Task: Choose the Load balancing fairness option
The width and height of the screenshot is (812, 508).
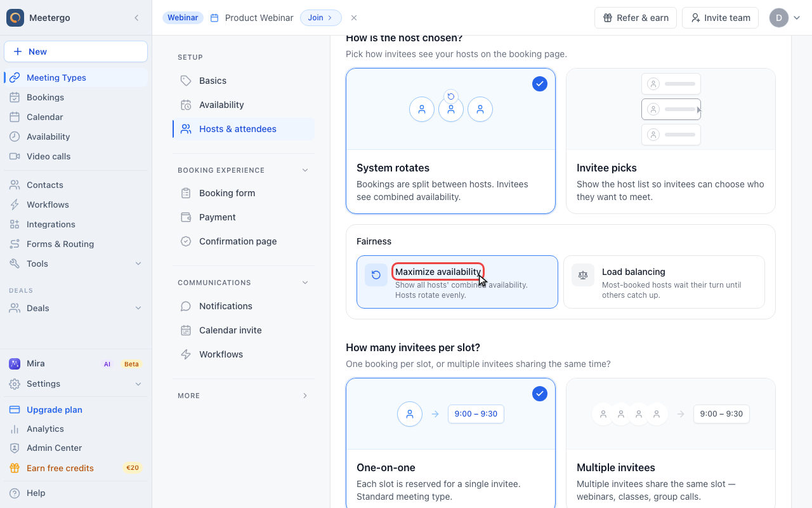Action: click(x=664, y=282)
